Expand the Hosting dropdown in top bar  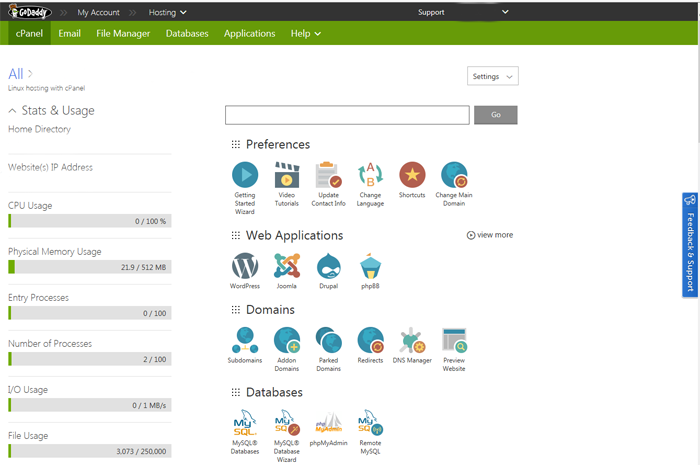(165, 11)
